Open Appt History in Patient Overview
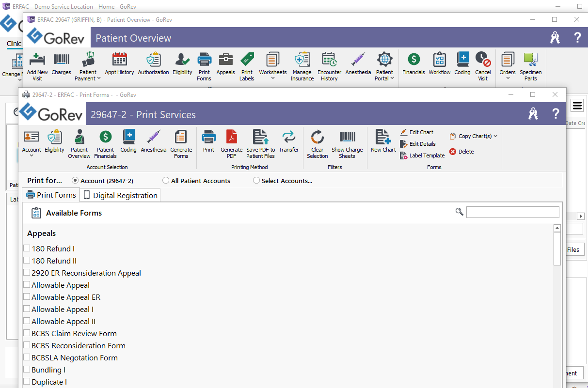The width and height of the screenshot is (588, 388). click(119, 64)
